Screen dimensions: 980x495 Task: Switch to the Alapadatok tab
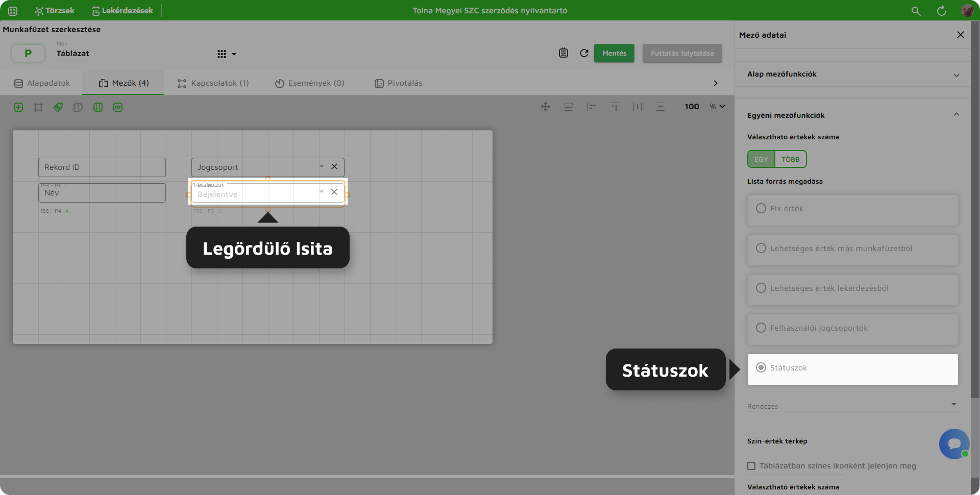point(42,83)
